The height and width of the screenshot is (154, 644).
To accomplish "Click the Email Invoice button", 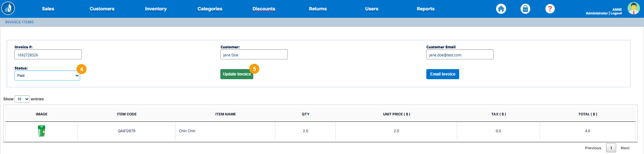I will pyautogui.click(x=442, y=74).
